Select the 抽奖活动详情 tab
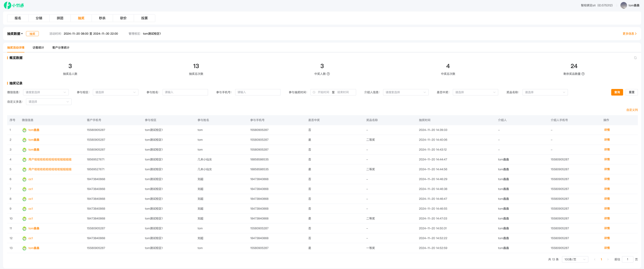This screenshot has width=644, height=269. pyautogui.click(x=16, y=48)
